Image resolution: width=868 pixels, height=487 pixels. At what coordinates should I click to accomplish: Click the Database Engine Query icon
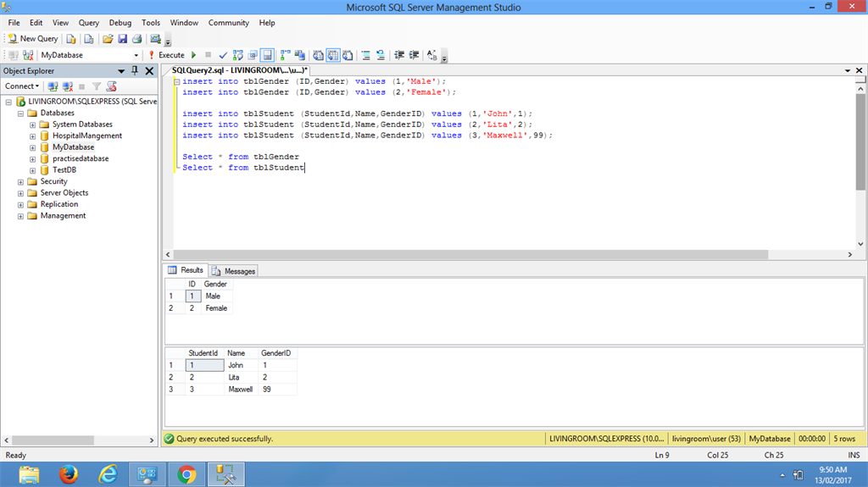(71, 39)
